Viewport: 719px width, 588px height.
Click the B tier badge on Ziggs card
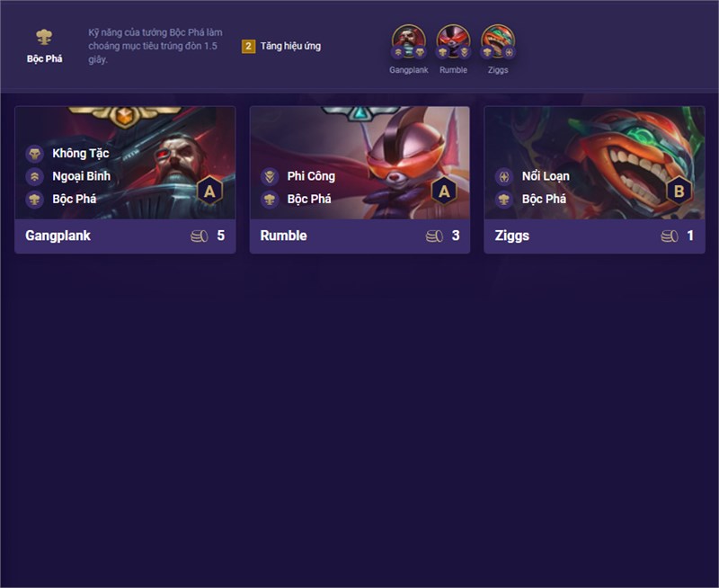[x=679, y=191]
